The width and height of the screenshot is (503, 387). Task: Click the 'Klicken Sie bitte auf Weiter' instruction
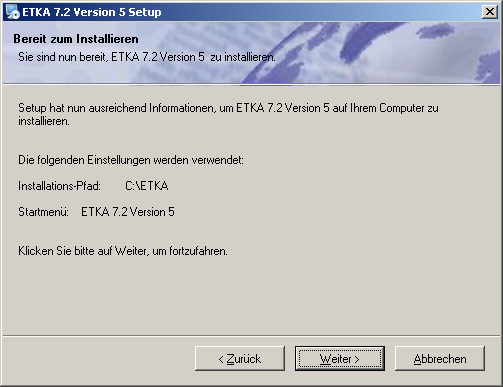[x=123, y=251]
